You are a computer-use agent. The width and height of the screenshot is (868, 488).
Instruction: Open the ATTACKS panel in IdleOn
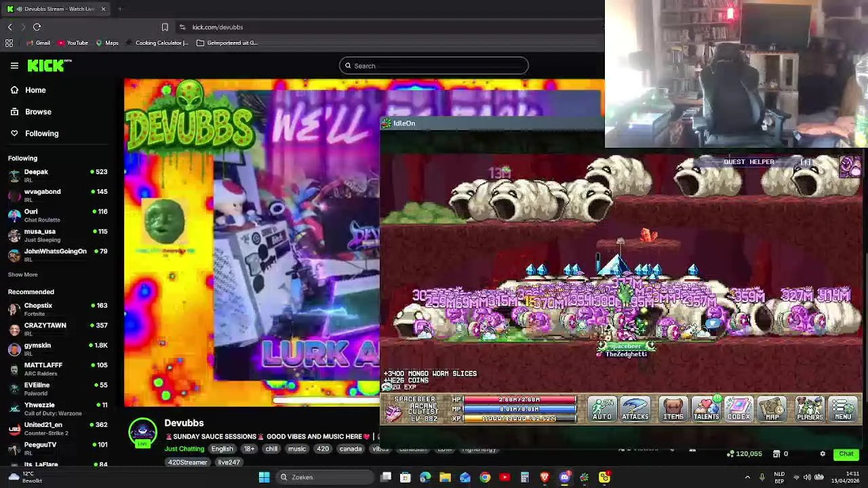(x=635, y=409)
